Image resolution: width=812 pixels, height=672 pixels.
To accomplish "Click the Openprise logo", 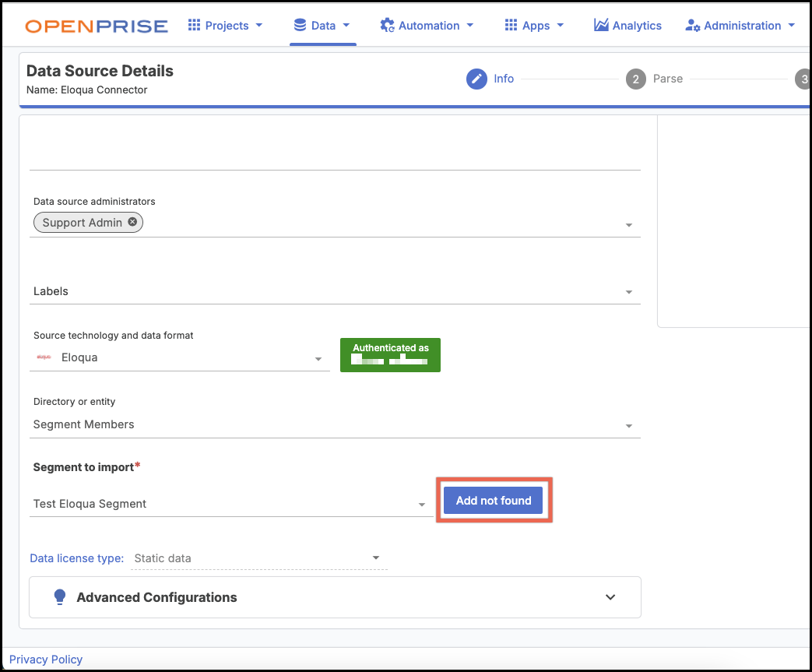I will pyautogui.click(x=97, y=26).
